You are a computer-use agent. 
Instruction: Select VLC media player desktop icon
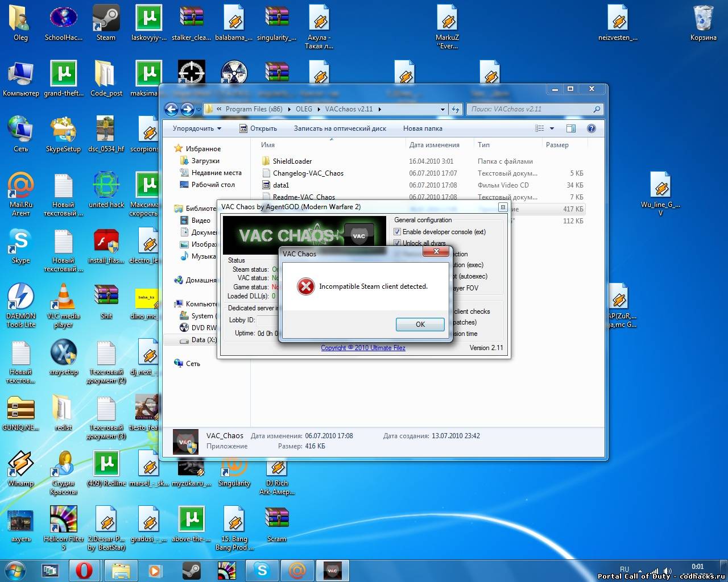(x=63, y=306)
